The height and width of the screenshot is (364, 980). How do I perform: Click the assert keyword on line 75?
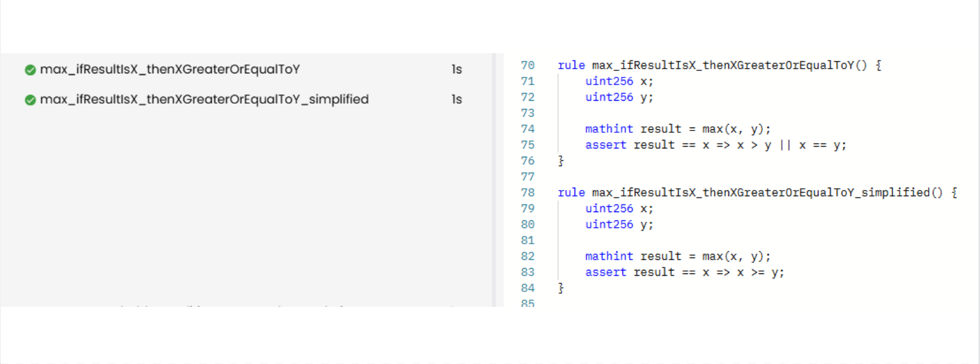606,145
